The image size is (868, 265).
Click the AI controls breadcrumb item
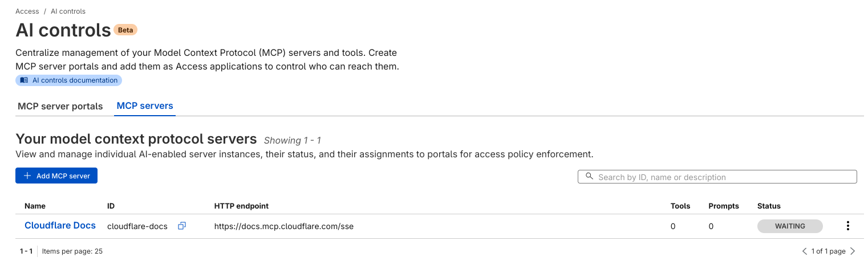[x=68, y=11]
